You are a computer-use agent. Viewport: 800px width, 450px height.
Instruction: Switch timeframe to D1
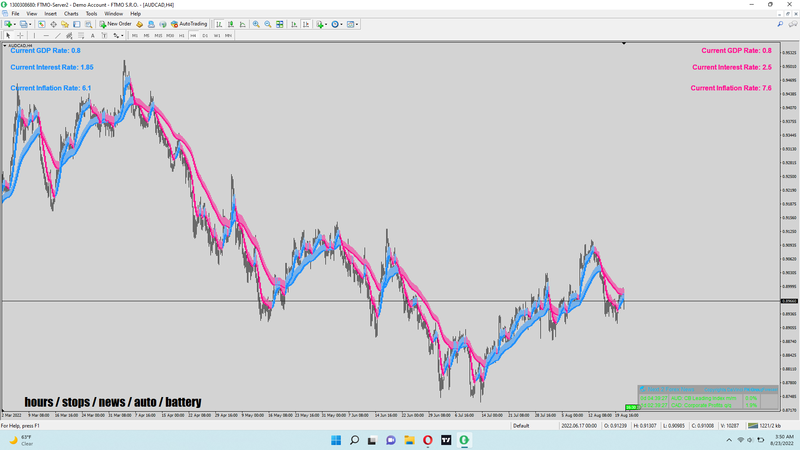point(205,36)
